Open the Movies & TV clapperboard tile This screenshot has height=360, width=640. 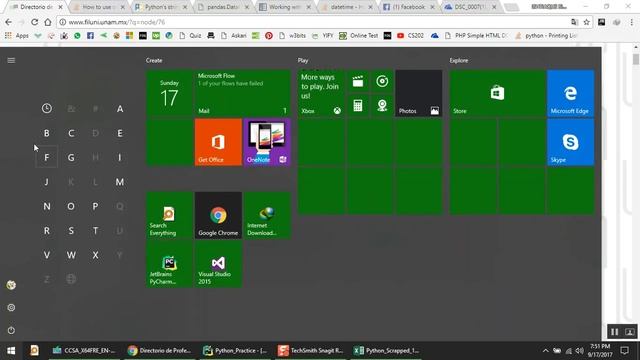coord(358,81)
